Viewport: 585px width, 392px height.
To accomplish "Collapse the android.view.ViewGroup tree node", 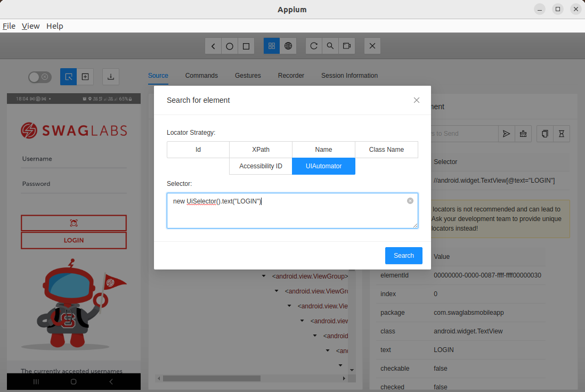I will [x=263, y=276].
